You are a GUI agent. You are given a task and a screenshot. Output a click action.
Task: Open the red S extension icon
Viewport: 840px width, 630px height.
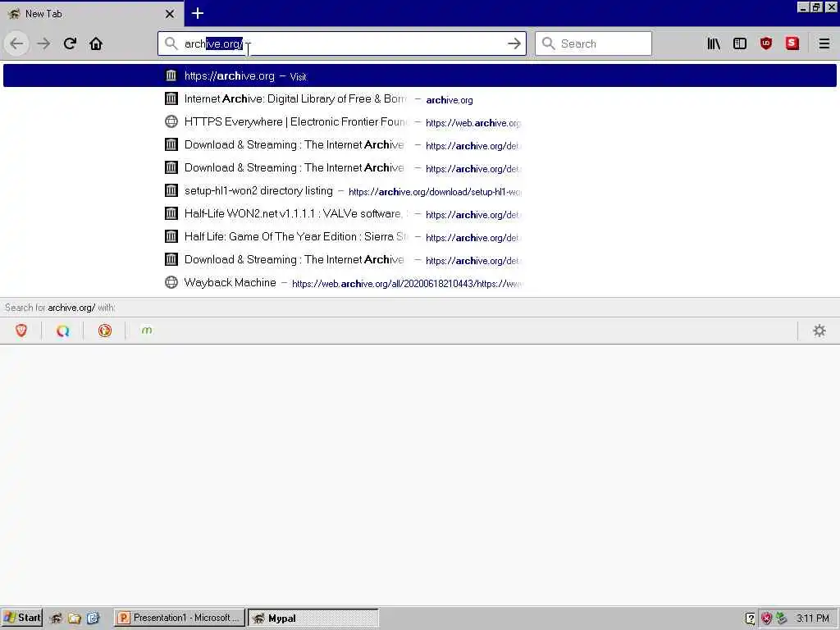click(x=792, y=43)
